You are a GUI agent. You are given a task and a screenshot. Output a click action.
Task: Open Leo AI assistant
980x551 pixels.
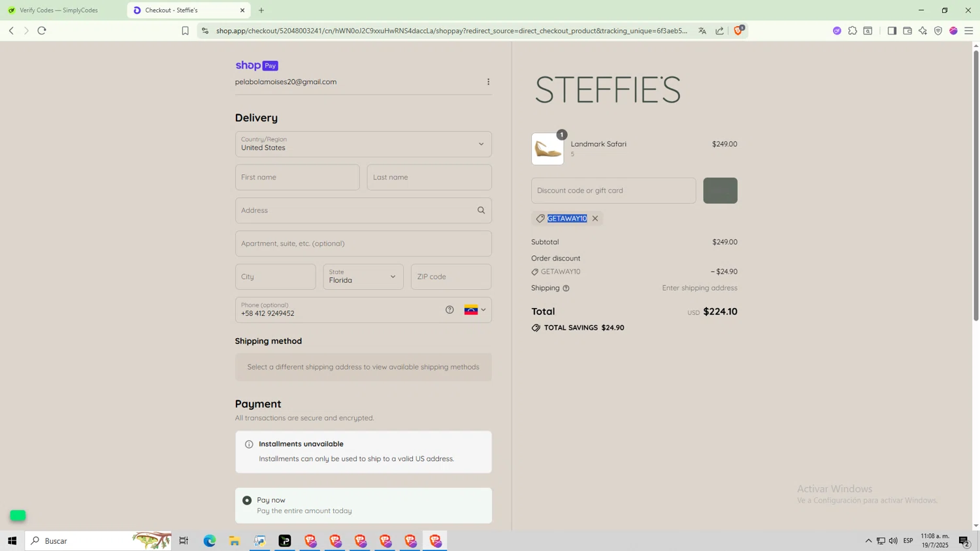(x=923, y=31)
